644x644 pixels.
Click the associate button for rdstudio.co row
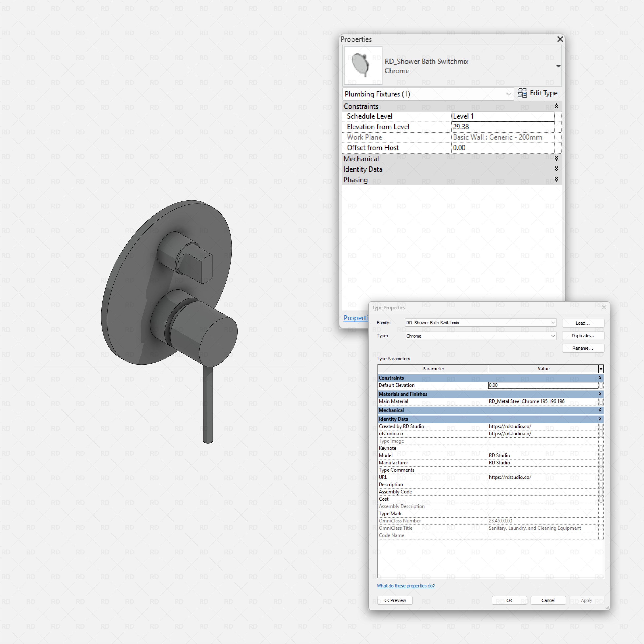[601, 434]
